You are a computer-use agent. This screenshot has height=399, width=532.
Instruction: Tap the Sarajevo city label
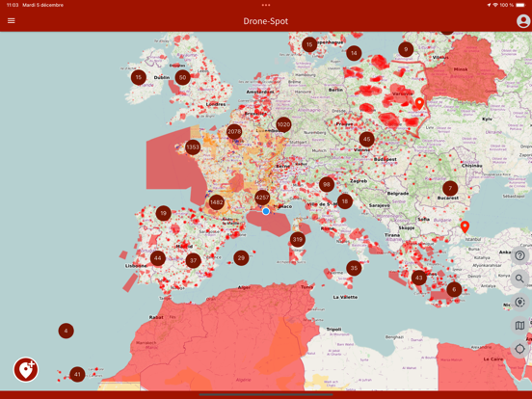[379, 205]
